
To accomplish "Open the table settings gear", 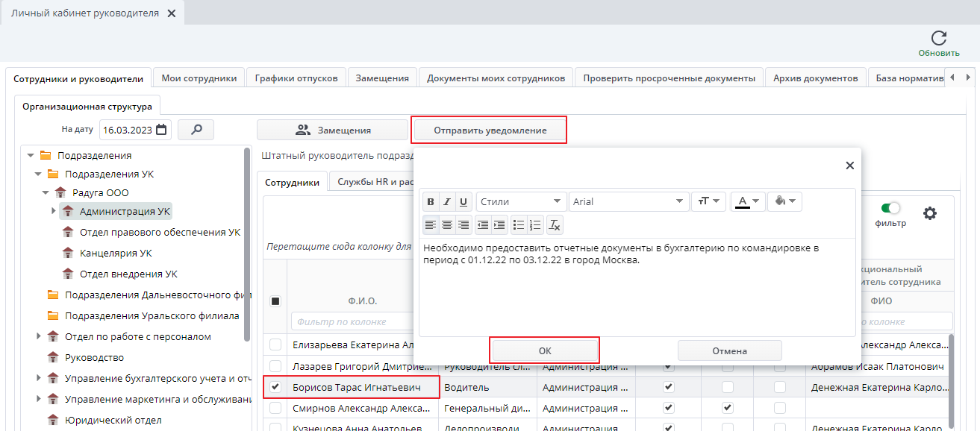I will (x=929, y=213).
